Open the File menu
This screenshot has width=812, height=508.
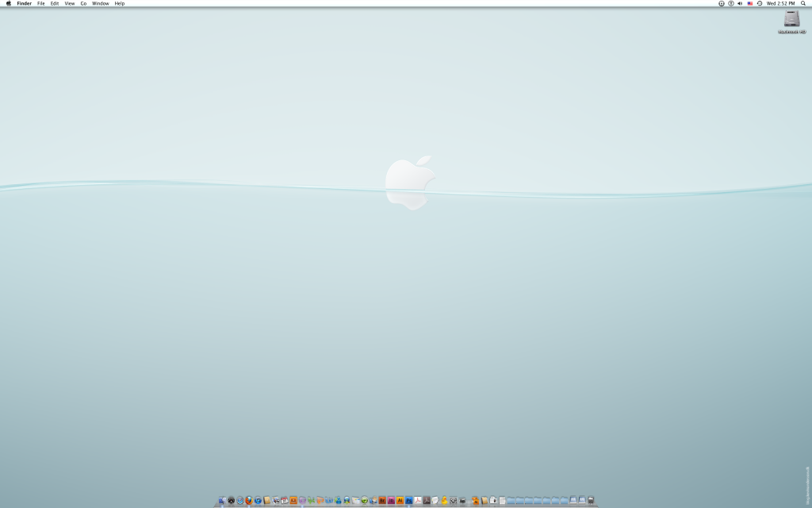41,4
